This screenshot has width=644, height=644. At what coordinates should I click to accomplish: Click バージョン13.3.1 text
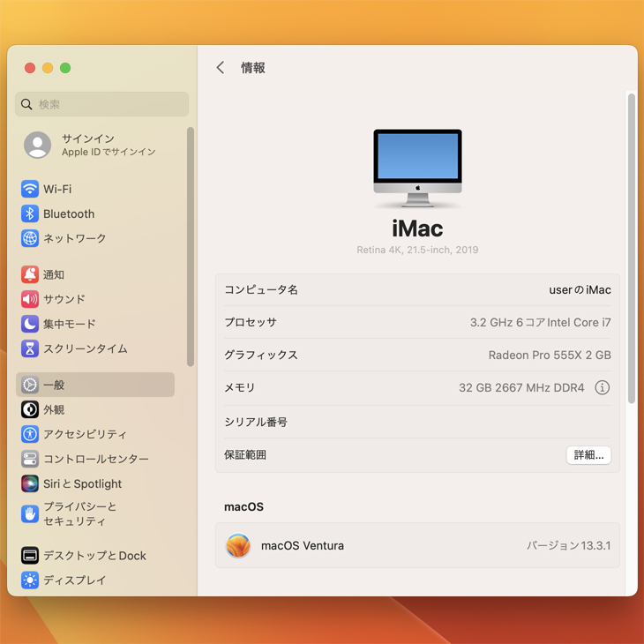pyautogui.click(x=569, y=545)
